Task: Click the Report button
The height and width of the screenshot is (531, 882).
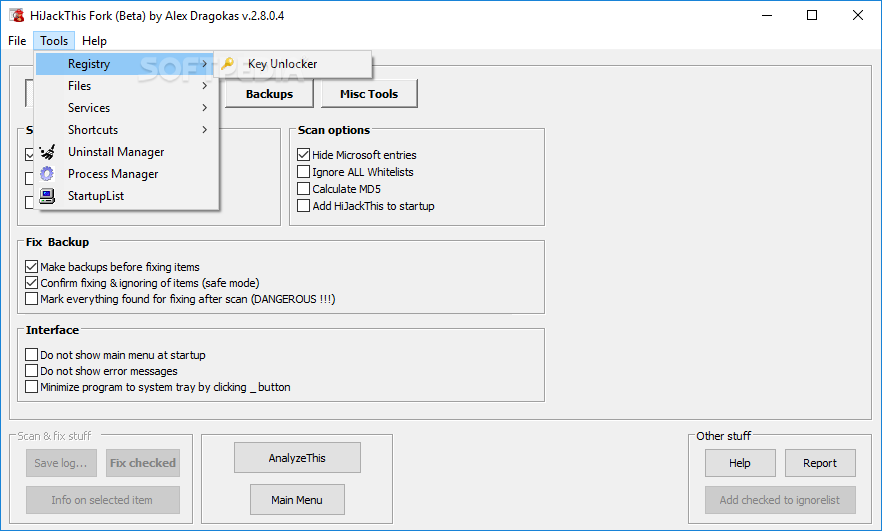Action: point(820,463)
